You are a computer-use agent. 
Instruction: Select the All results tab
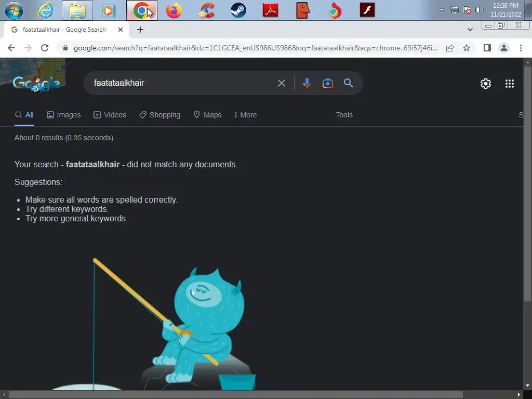point(24,115)
